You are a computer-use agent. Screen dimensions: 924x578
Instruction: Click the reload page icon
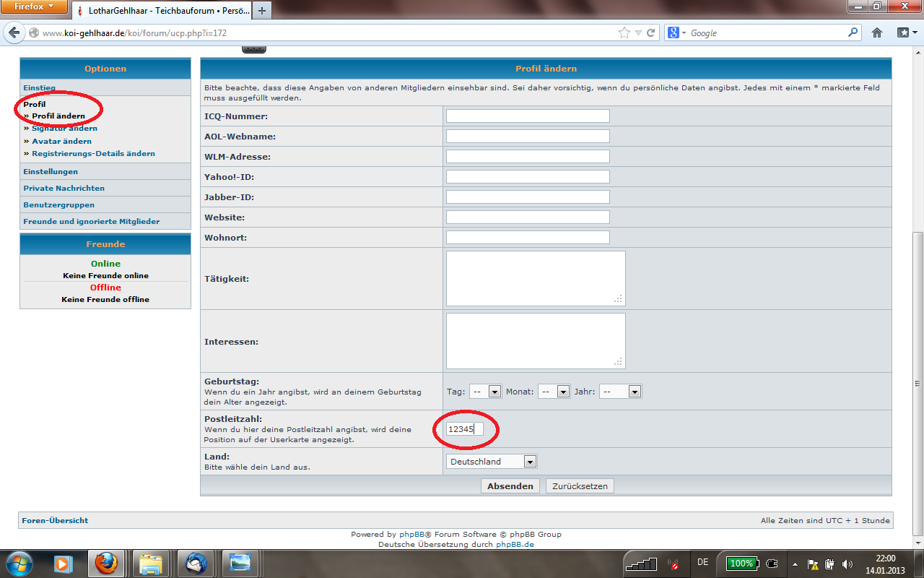click(x=651, y=33)
